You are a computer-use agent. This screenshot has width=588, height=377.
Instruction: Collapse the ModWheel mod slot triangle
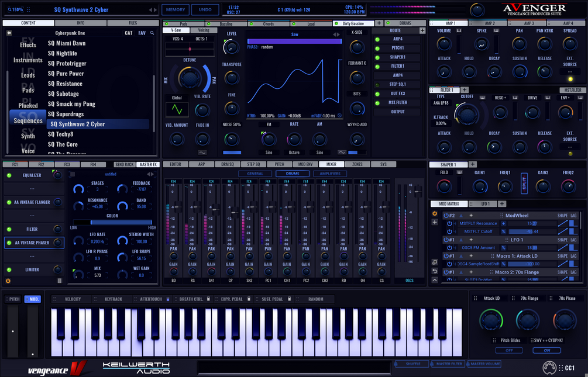click(461, 216)
